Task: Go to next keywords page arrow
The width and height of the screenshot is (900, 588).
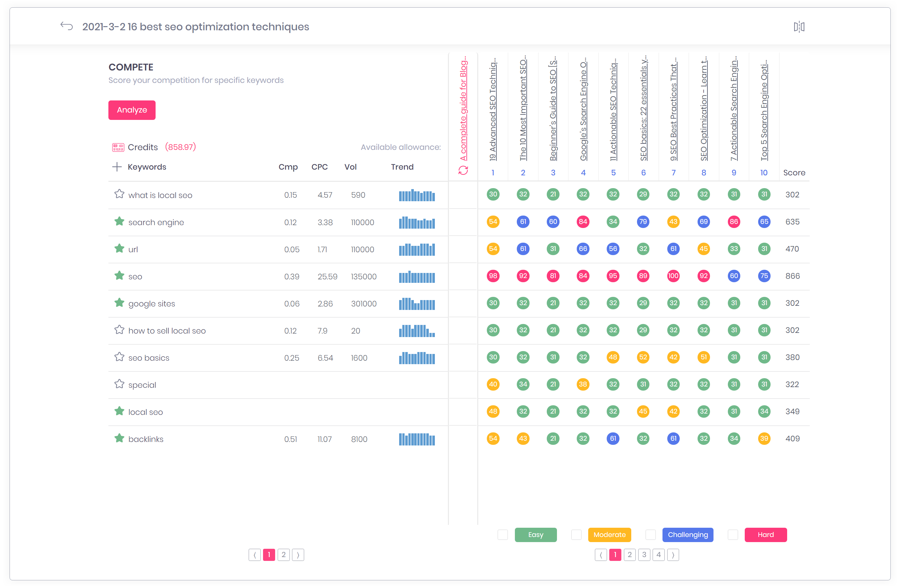Action: click(x=298, y=555)
